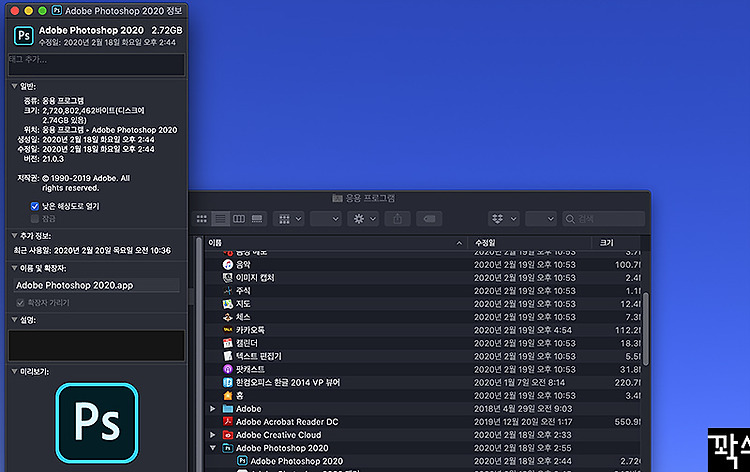750x472 pixels.
Task: Open the gear action menu in Finder toolbar
Action: pos(364,219)
